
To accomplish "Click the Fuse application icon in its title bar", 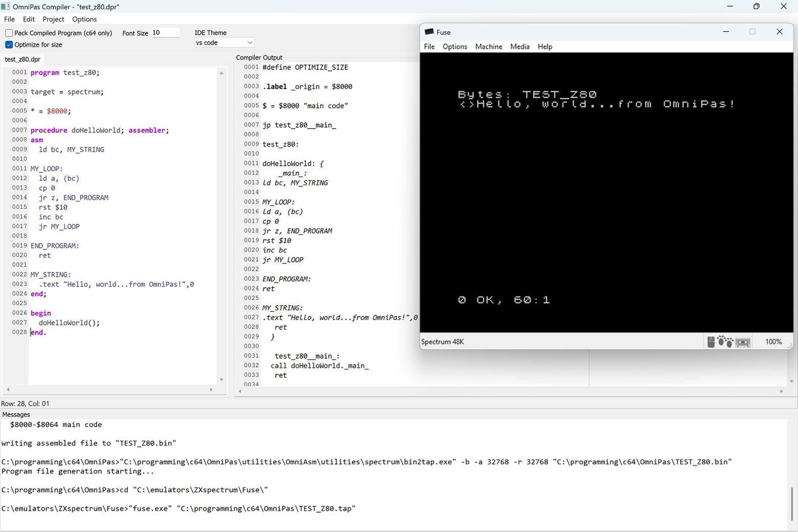I will point(429,31).
